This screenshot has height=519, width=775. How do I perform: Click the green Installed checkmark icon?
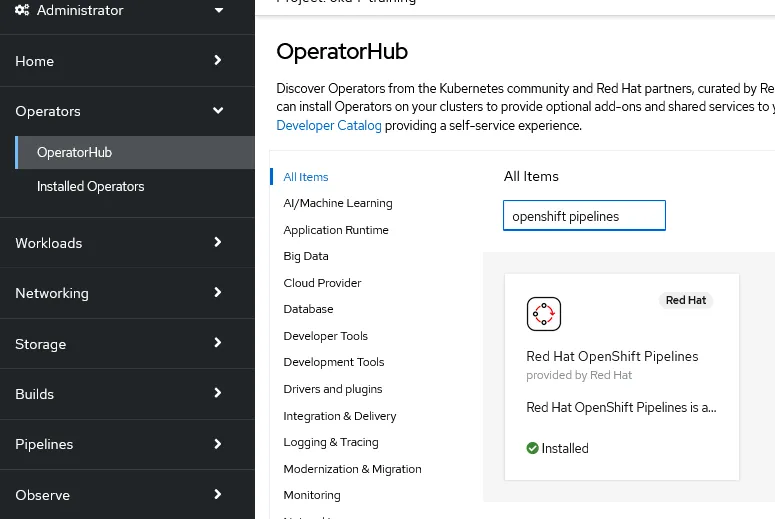tap(532, 448)
